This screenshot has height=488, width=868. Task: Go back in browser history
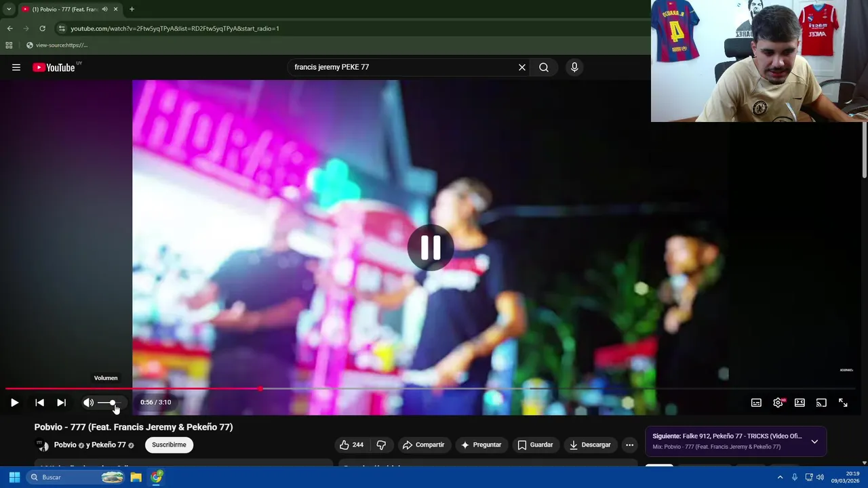[9, 28]
